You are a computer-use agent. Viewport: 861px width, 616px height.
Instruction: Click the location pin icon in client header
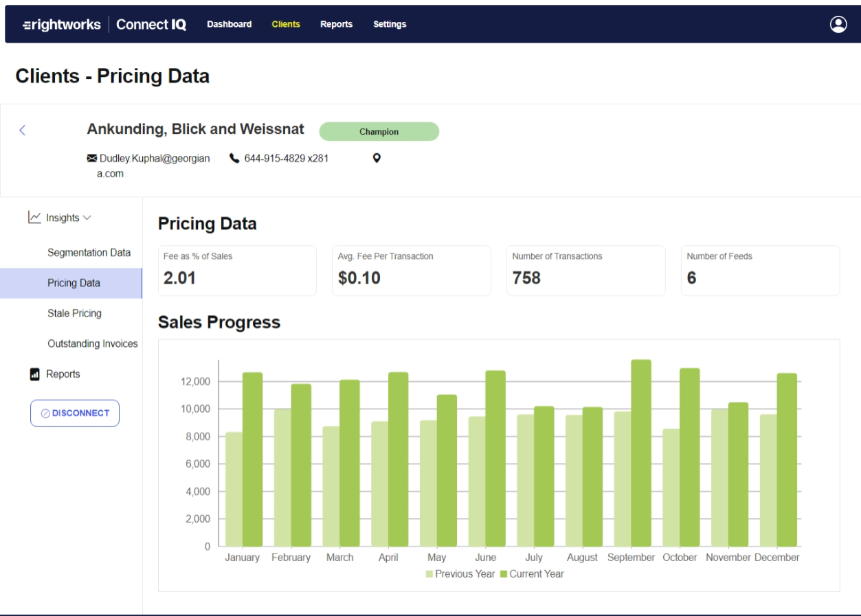(x=376, y=157)
